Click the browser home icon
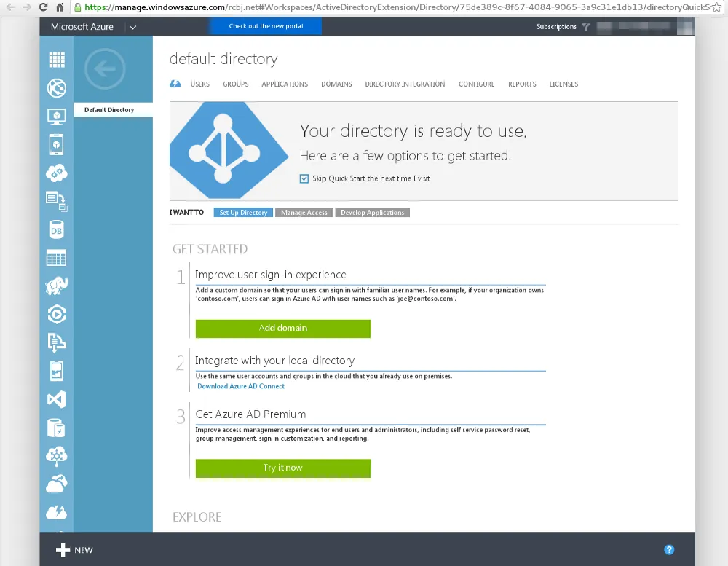Viewport: 728px width, 566px height. [x=60, y=7]
